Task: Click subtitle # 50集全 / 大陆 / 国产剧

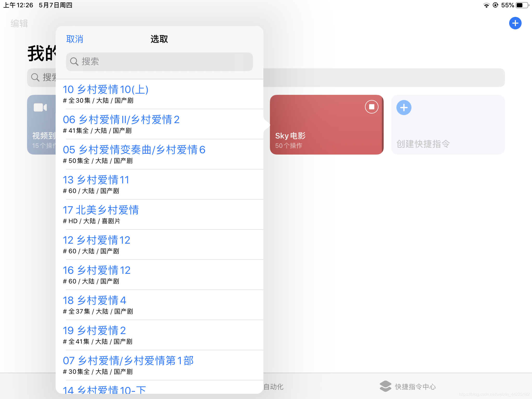Action: pyautogui.click(x=98, y=161)
